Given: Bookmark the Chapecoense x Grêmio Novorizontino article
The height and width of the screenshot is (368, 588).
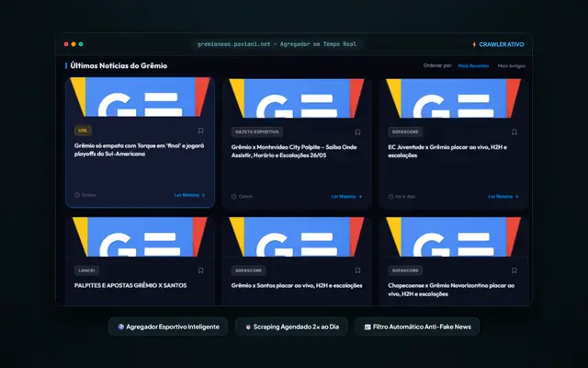Looking at the screenshot, I should pyautogui.click(x=514, y=270).
